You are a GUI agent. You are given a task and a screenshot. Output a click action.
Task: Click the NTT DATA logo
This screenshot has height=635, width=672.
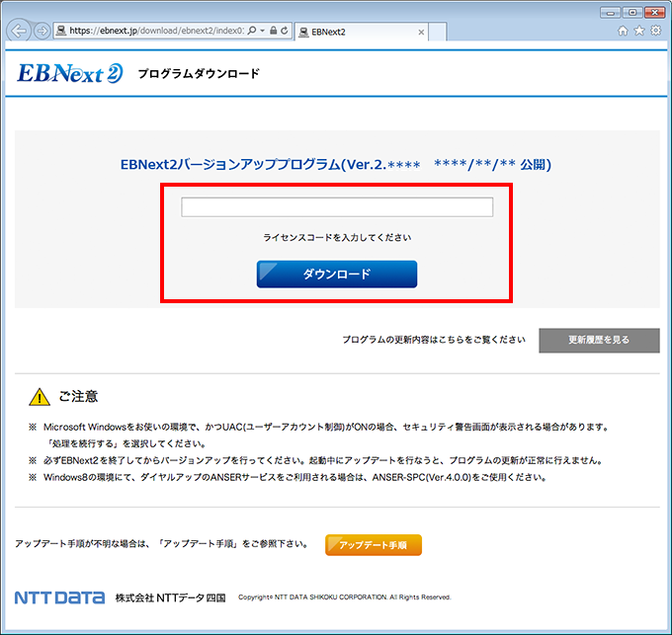[x=59, y=597]
